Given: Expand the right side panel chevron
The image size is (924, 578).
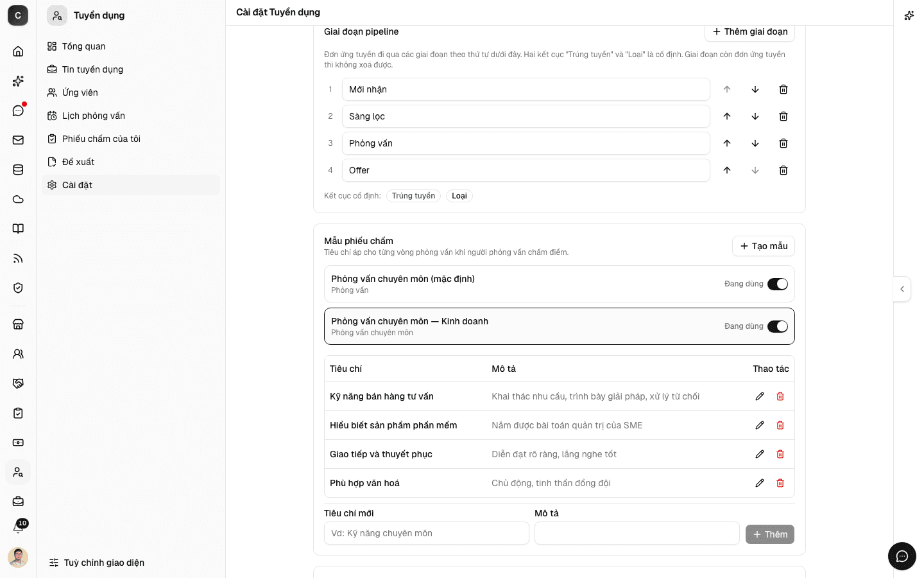Looking at the screenshot, I should click(902, 289).
